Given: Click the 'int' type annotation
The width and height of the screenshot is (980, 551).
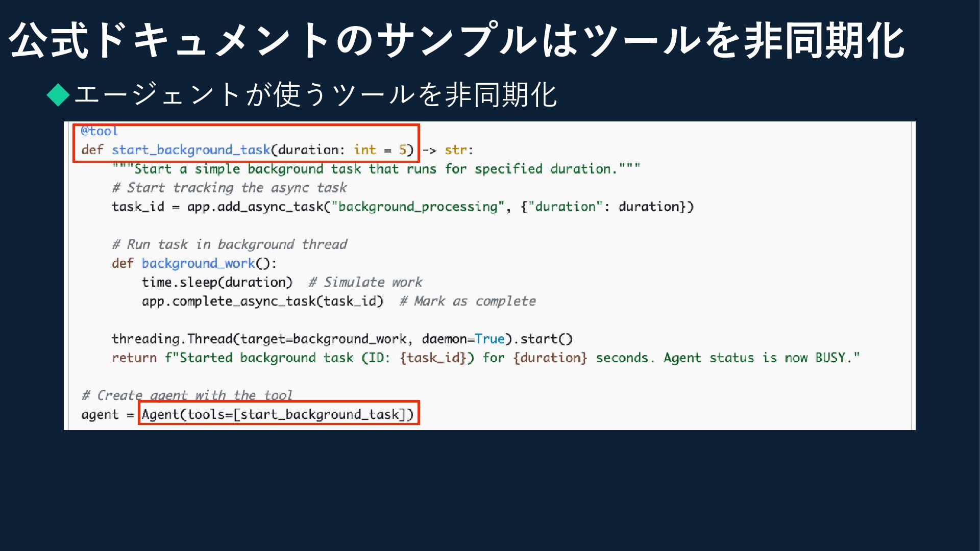Looking at the screenshot, I should [364, 150].
